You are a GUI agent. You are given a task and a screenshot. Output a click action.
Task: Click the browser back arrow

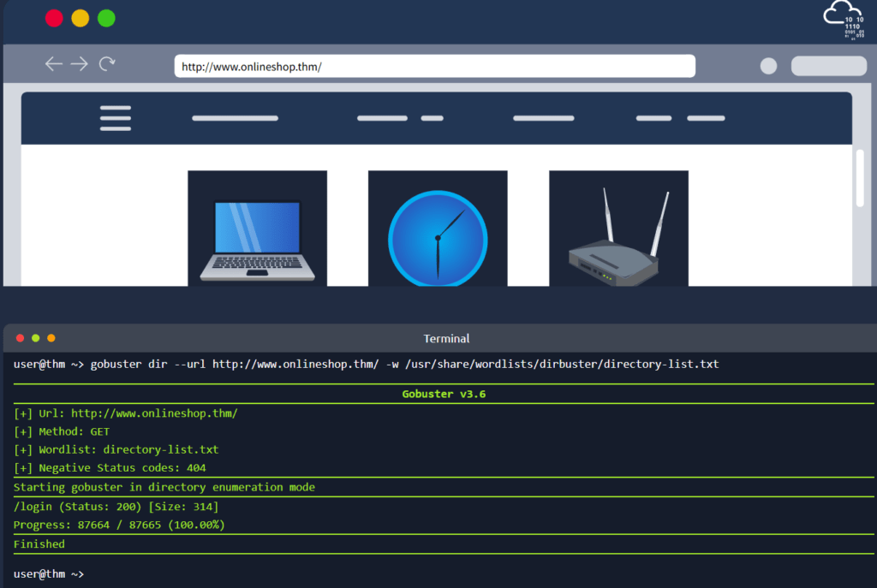pos(54,64)
